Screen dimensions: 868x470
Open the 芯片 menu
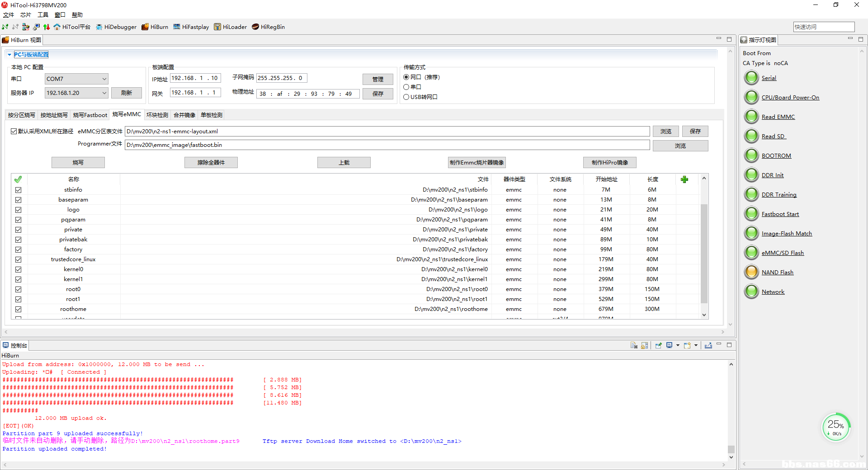click(25, 15)
